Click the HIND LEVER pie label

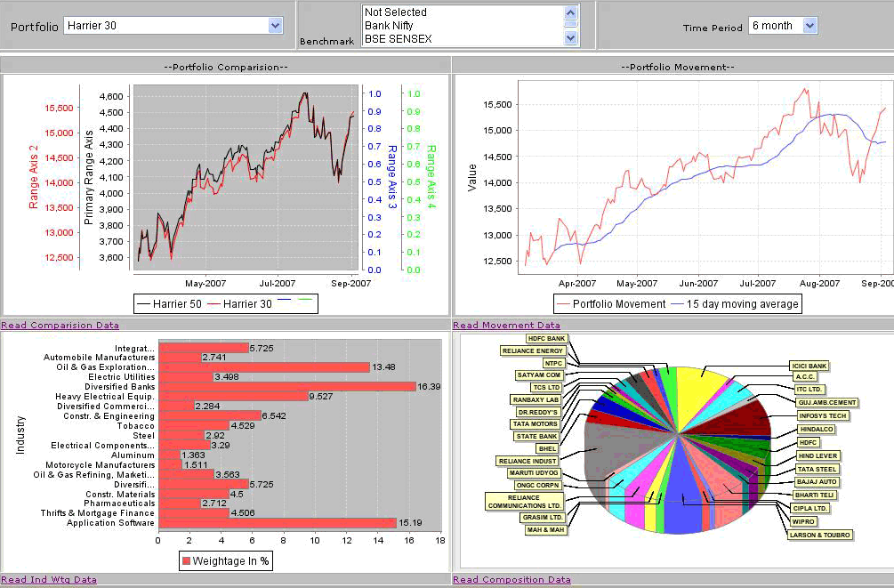click(x=817, y=455)
